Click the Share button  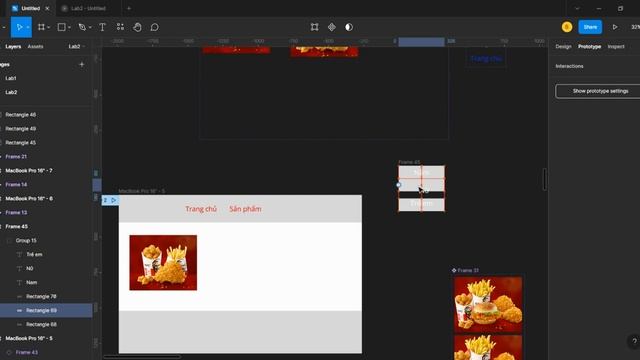pyautogui.click(x=590, y=27)
